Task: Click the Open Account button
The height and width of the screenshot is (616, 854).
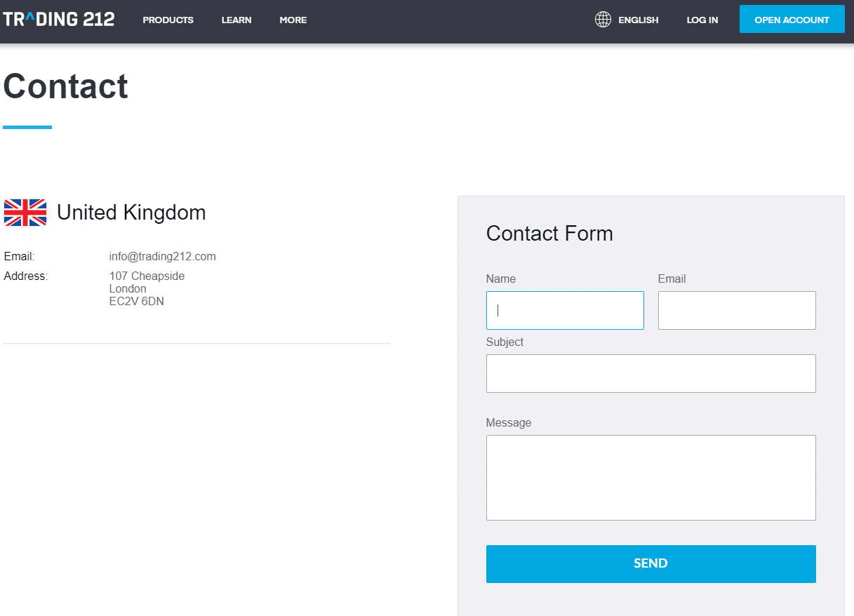Action: (792, 20)
